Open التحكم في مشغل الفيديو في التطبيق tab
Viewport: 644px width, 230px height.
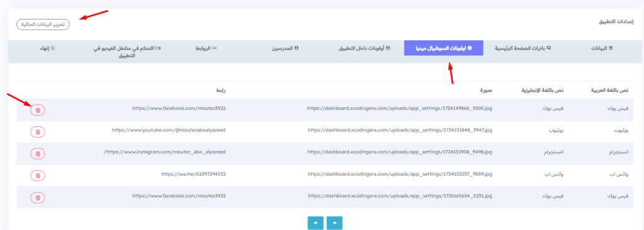coord(127,52)
